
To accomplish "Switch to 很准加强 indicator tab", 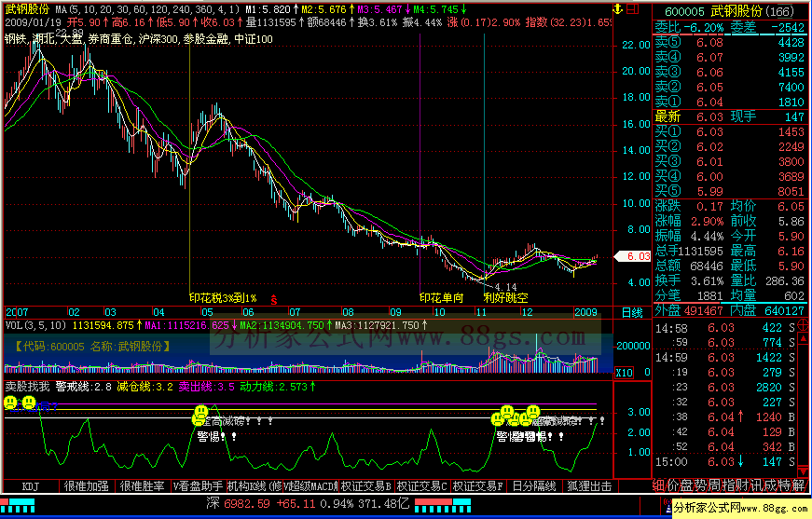I will (86, 486).
